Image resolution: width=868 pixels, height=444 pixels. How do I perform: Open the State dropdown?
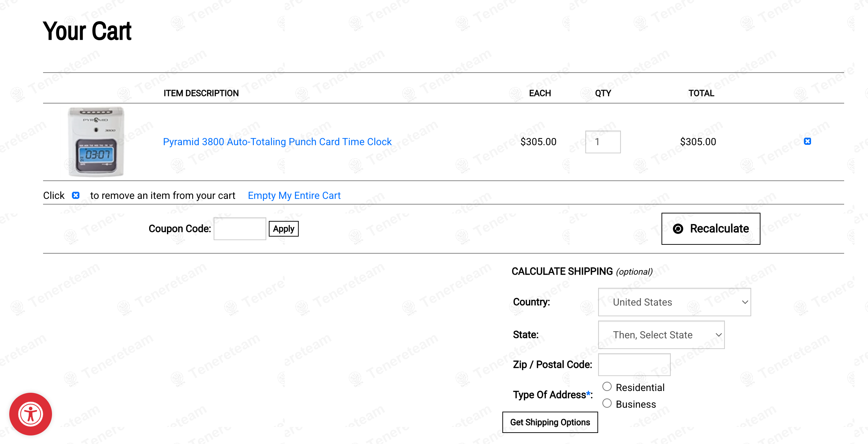pos(661,335)
